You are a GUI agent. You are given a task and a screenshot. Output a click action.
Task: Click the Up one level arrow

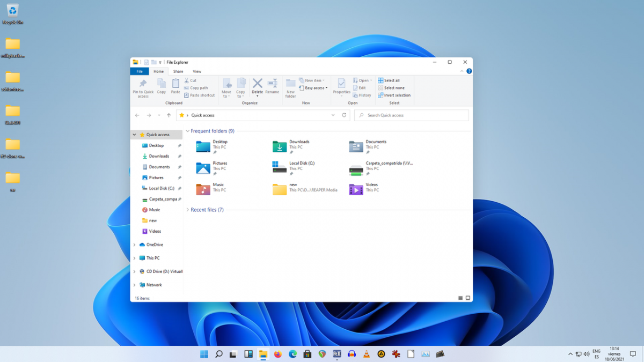(169, 115)
